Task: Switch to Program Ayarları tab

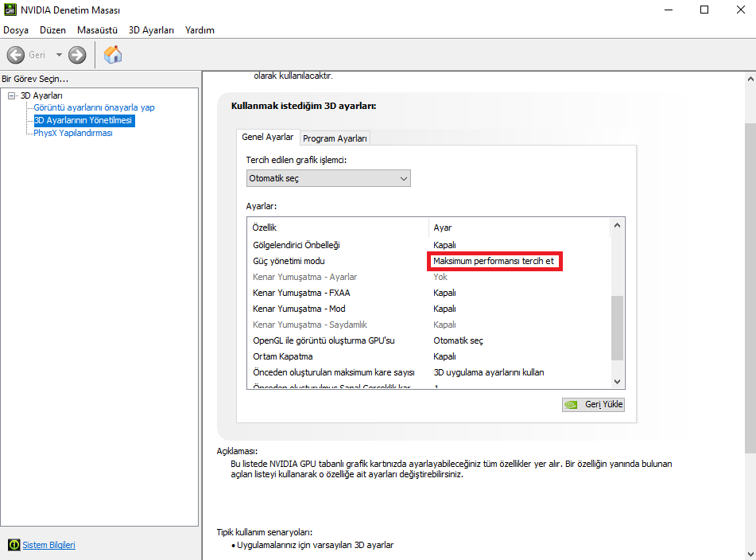Action: point(335,138)
